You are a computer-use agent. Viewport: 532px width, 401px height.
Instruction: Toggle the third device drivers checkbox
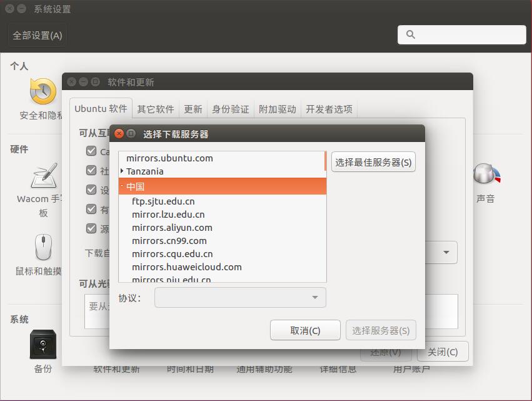[91, 190]
